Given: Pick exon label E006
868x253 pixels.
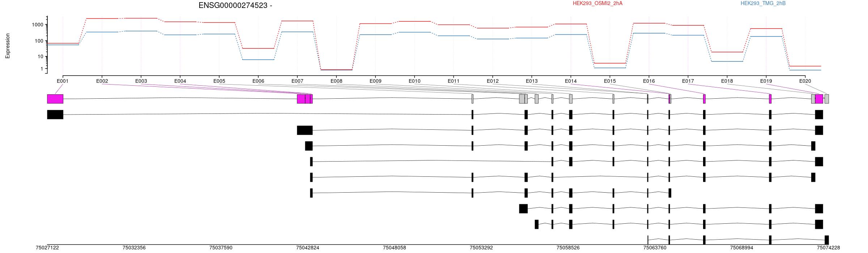Looking at the screenshot, I should coord(258,81).
